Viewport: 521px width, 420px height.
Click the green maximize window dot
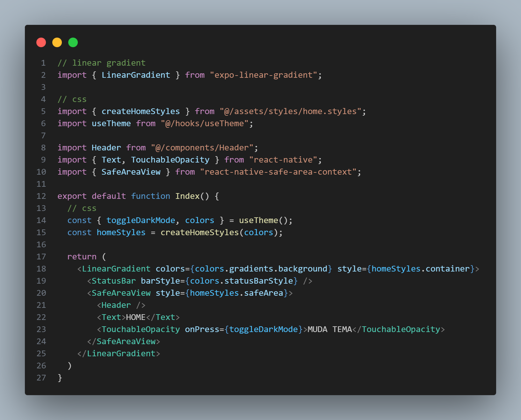73,42
